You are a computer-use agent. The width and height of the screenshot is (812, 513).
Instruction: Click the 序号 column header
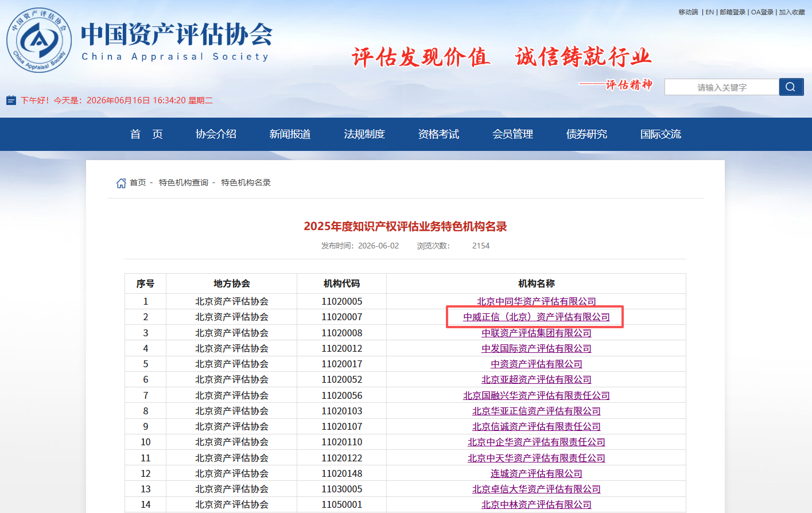pyautogui.click(x=145, y=283)
